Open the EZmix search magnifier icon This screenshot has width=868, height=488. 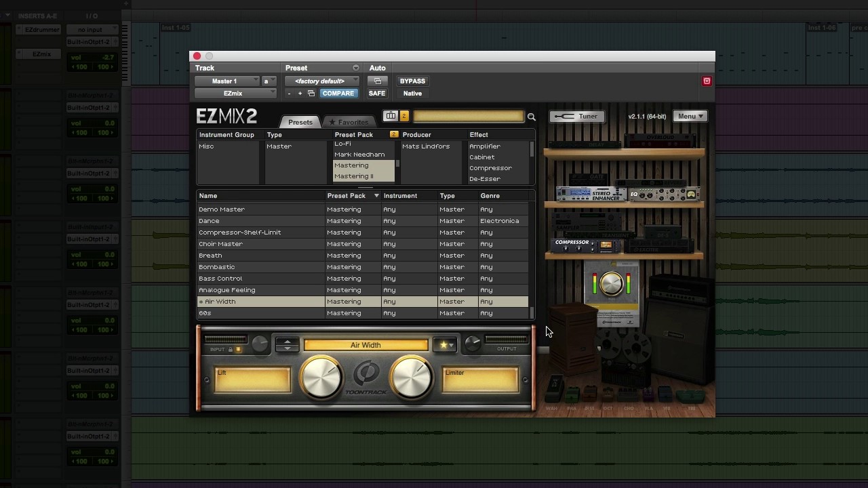point(532,117)
